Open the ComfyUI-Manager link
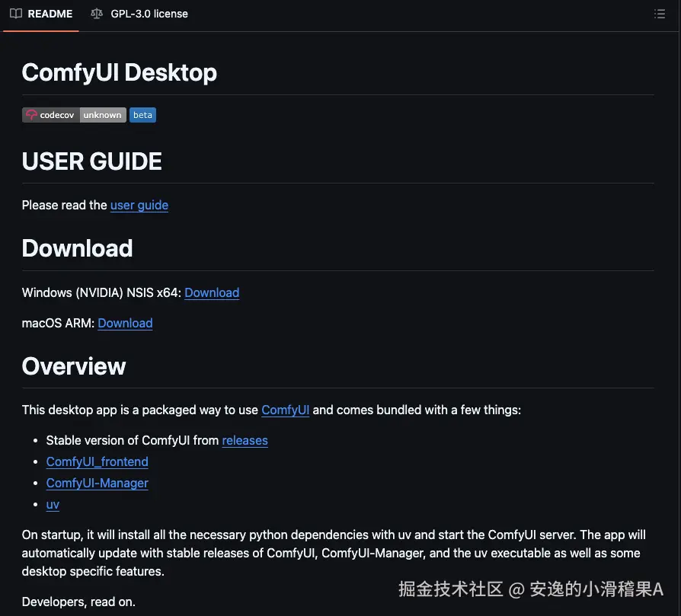 click(98, 483)
